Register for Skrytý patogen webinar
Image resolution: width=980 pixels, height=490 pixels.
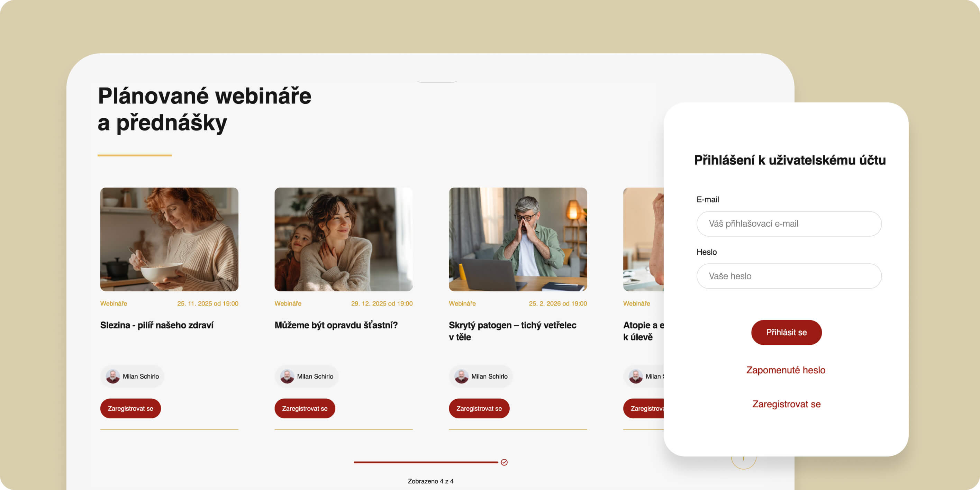click(x=479, y=409)
